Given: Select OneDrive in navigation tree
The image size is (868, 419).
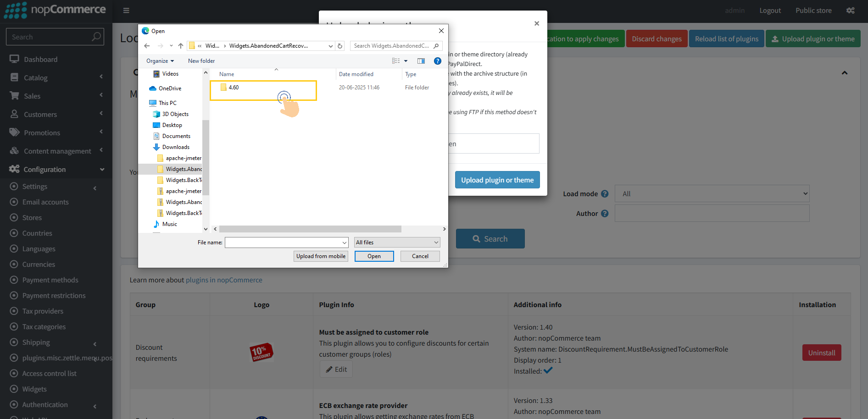Looking at the screenshot, I should [170, 88].
